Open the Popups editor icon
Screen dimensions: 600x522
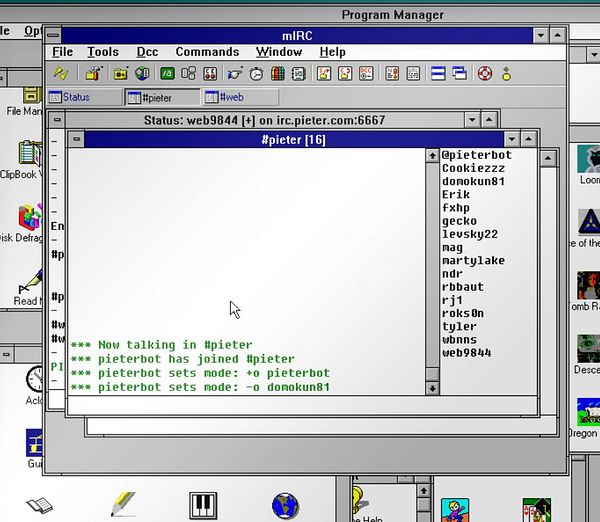tap(188, 73)
